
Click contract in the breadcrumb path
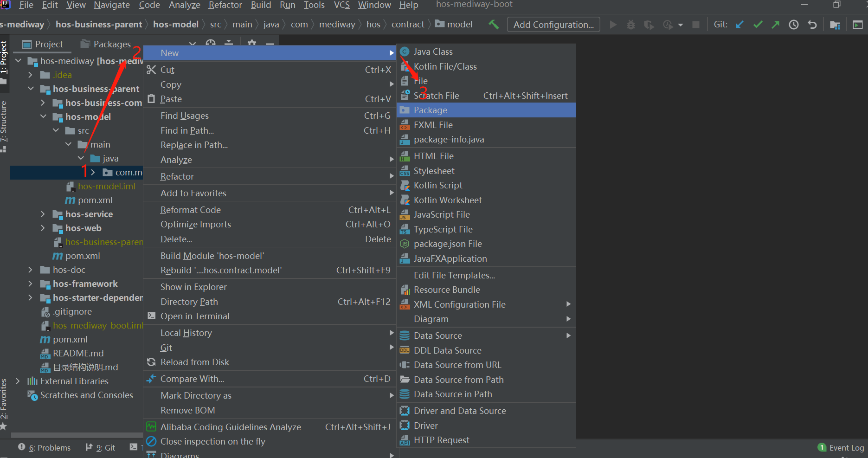[x=408, y=25]
